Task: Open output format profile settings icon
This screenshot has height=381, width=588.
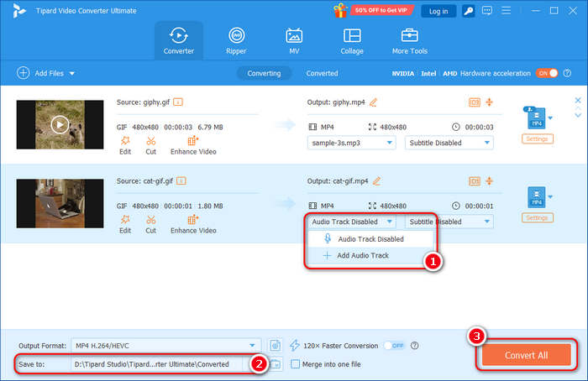Action: (276, 346)
